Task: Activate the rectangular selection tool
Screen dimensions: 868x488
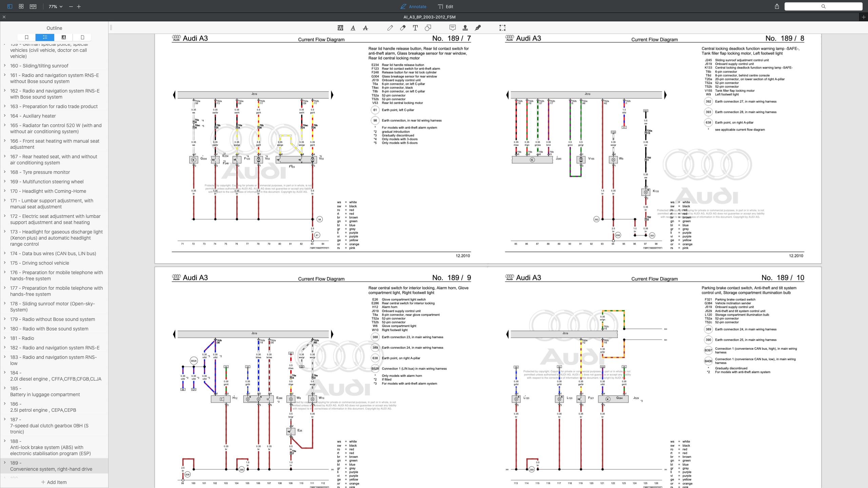Action: point(502,28)
